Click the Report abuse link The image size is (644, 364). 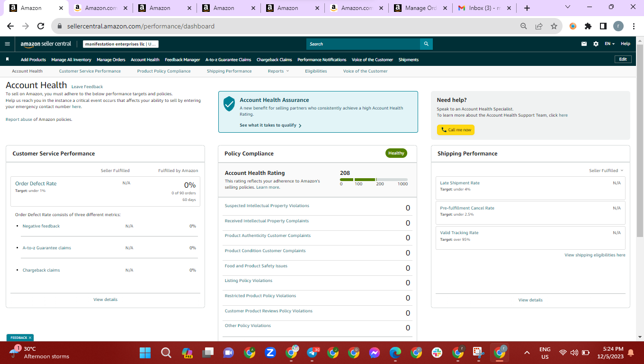pyautogui.click(x=19, y=119)
